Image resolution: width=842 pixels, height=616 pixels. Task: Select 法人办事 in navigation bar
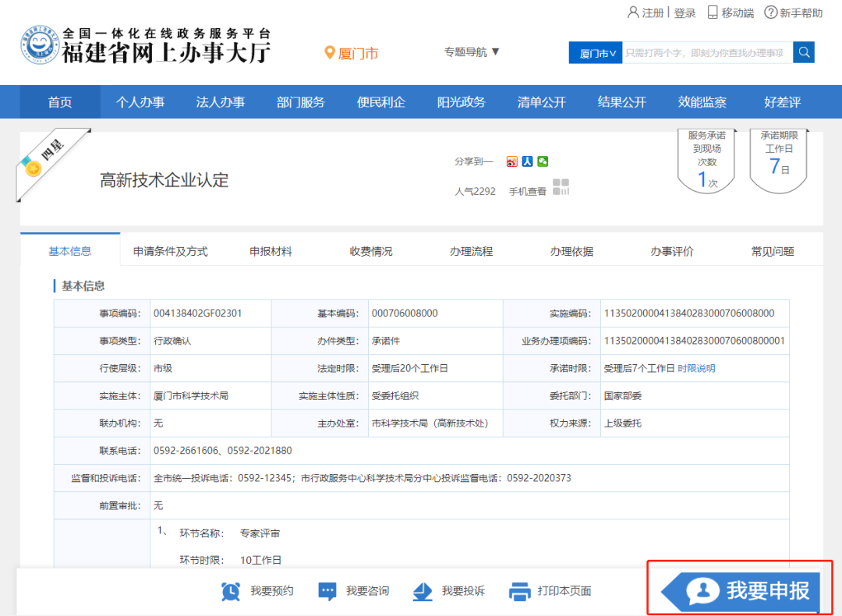tap(220, 102)
